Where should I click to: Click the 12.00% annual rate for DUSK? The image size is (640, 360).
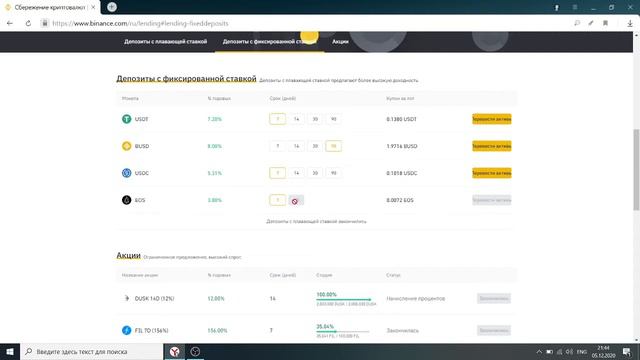(216, 299)
